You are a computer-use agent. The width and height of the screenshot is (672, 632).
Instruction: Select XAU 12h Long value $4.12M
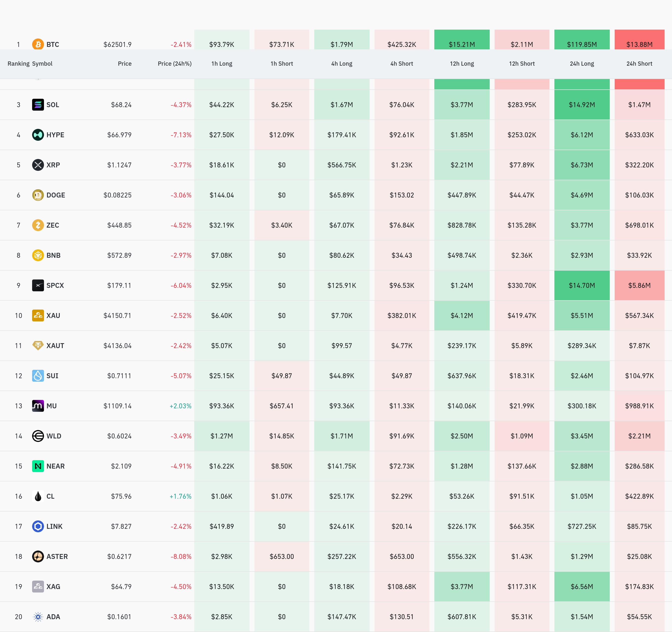point(462,316)
